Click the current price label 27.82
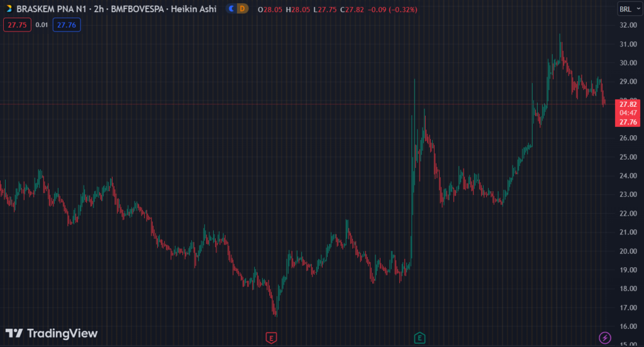The height and width of the screenshot is (347, 644). pyautogui.click(x=628, y=104)
